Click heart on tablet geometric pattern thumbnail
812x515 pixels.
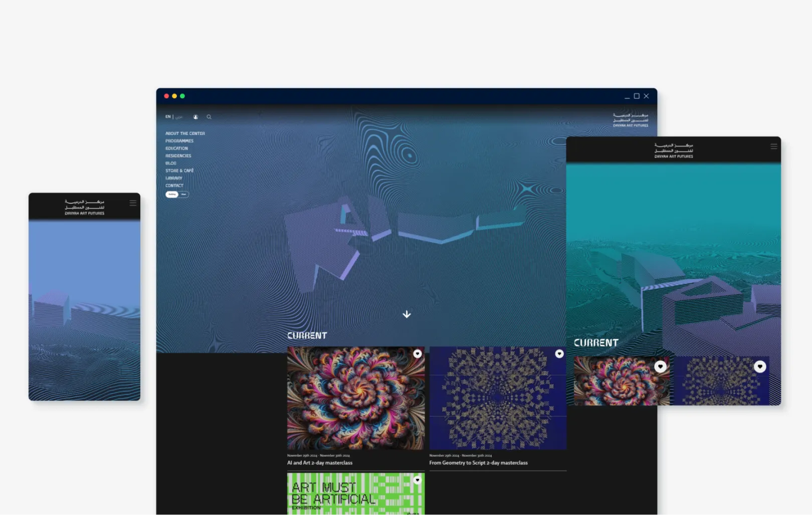pos(759,367)
